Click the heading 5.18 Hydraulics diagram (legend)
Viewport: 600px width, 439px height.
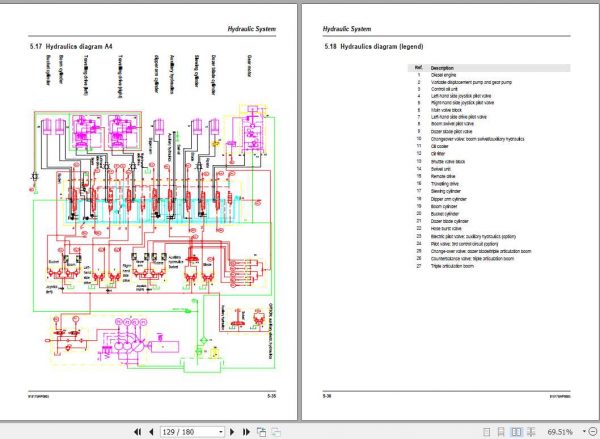click(374, 47)
